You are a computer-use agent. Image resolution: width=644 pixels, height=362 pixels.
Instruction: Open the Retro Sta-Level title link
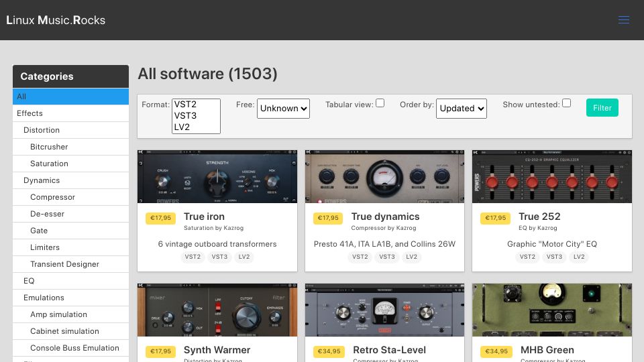tap(389, 350)
